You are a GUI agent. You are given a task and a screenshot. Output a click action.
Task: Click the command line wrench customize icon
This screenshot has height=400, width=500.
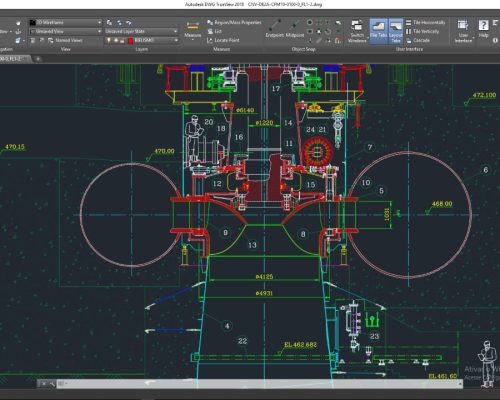pos(52,384)
